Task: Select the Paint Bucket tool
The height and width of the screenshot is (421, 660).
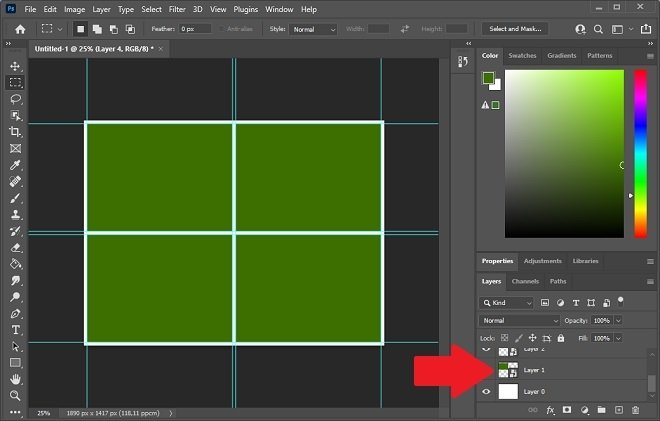Action: [15, 264]
